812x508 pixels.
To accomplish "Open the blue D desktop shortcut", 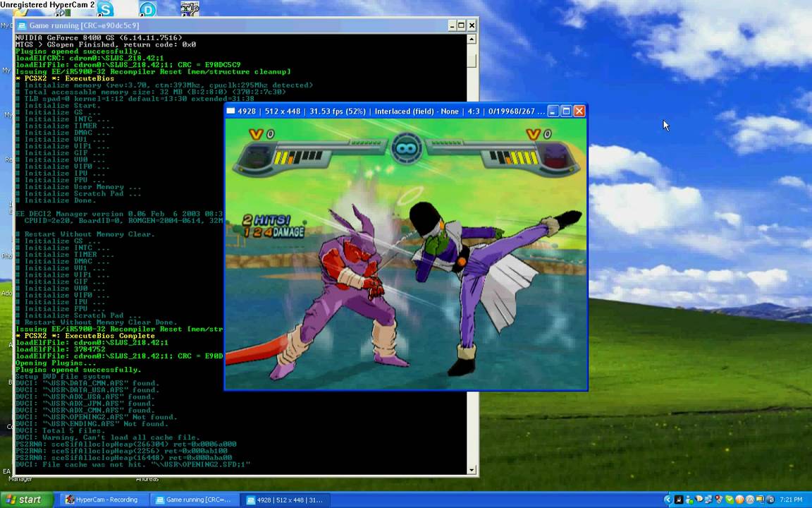I will pos(147,8).
